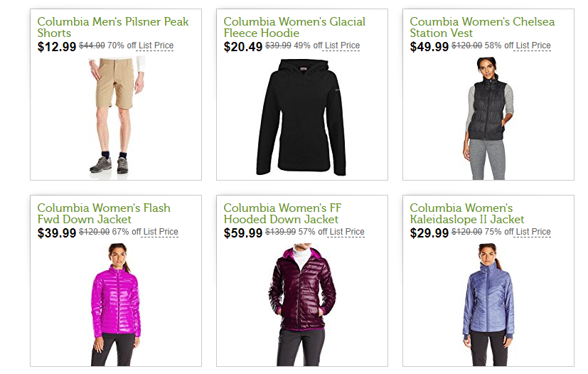The width and height of the screenshot is (588, 374).
Task: Click List Price link under Flash Fwd Down Jacket
Action: [161, 233]
